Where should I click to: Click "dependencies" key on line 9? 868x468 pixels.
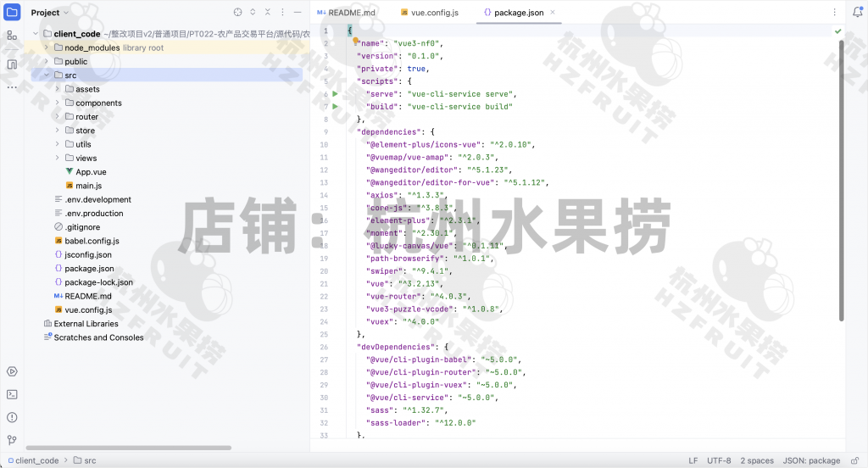(389, 131)
